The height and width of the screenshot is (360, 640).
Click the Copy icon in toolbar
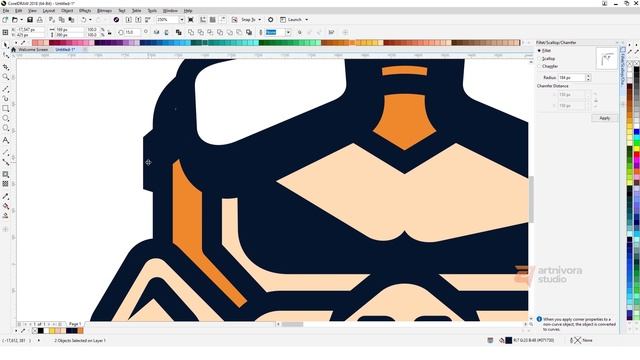tap(62, 20)
